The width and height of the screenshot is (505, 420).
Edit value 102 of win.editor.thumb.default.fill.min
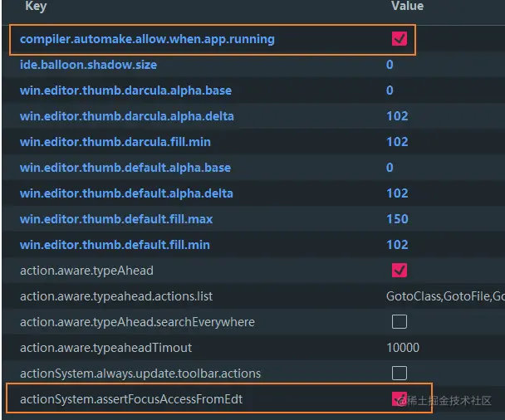click(397, 245)
